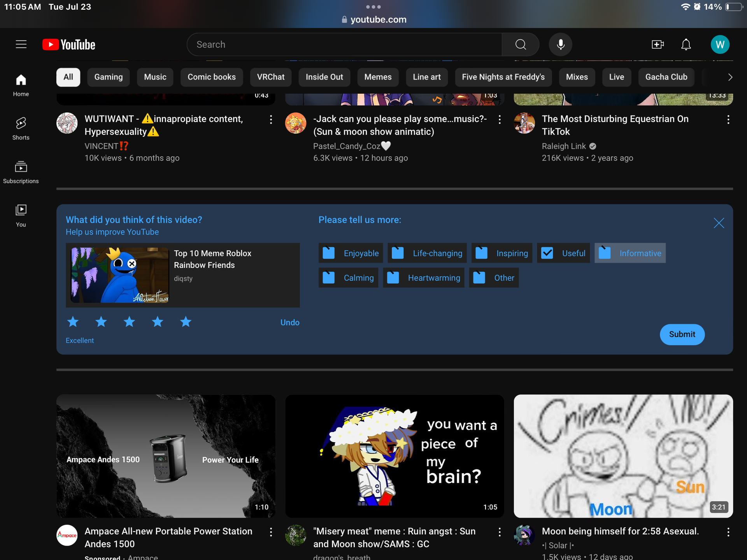747x560 pixels.
Task: Select the Live chip
Action: [x=616, y=77]
